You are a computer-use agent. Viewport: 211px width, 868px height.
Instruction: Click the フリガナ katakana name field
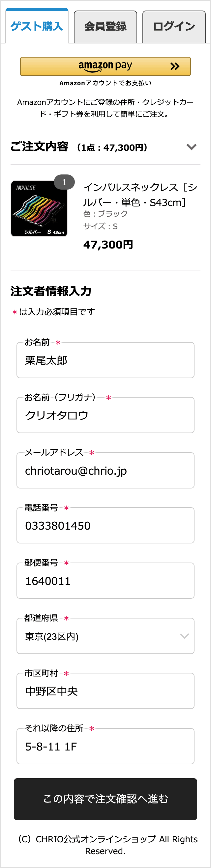tap(106, 415)
